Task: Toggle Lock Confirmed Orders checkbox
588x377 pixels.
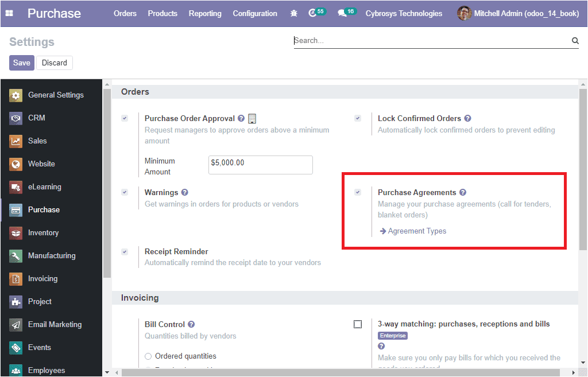Action: (358, 118)
